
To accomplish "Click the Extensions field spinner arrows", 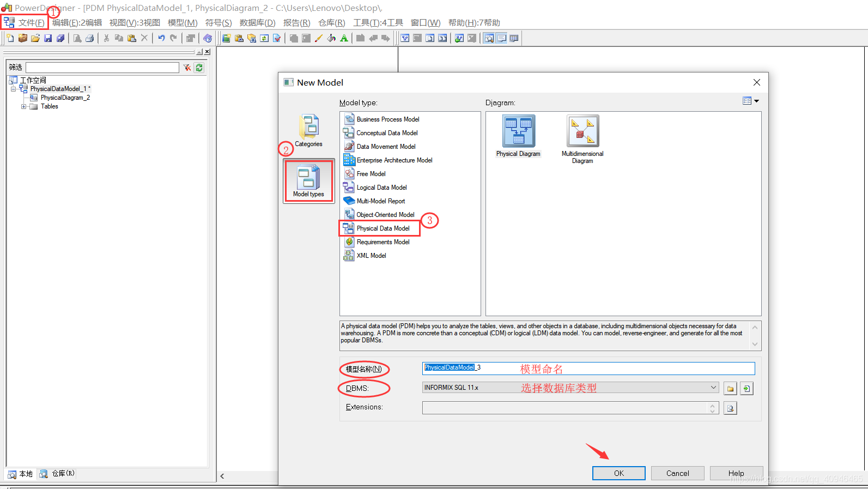I will tap(712, 408).
